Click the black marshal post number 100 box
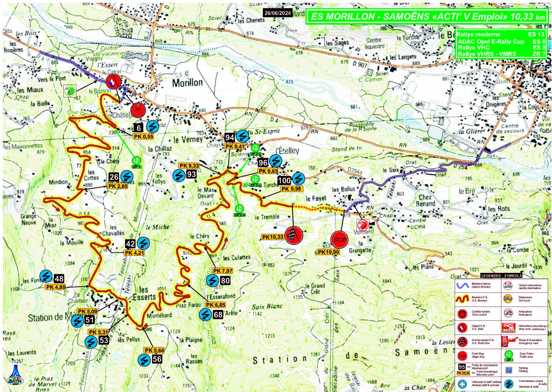 click(x=284, y=180)
